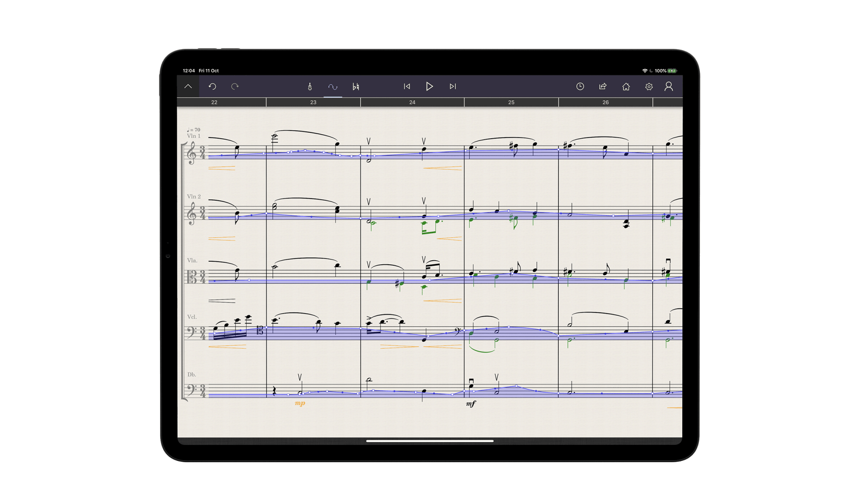Select the Db. staff label
This screenshot has width=868, height=488.
point(192,375)
